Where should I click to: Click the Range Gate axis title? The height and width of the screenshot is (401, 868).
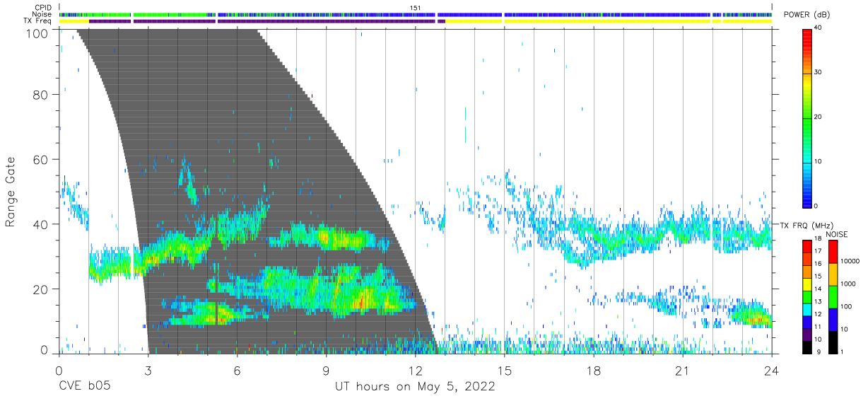11,192
